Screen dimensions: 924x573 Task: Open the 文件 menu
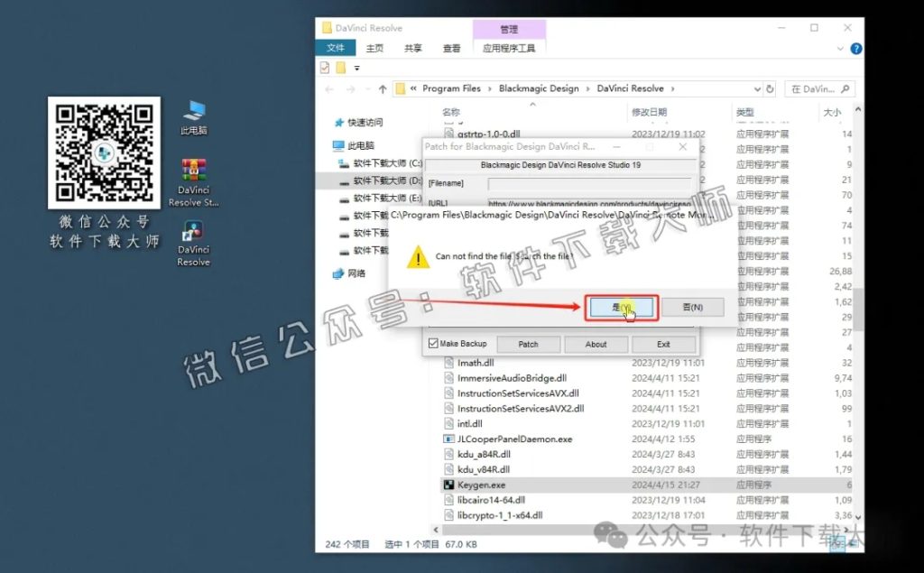(336, 49)
